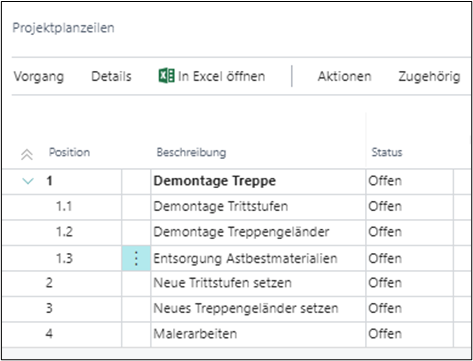Select the Neues Treppengeländer setzen cell
This screenshot has height=361, width=473.
click(x=258, y=309)
